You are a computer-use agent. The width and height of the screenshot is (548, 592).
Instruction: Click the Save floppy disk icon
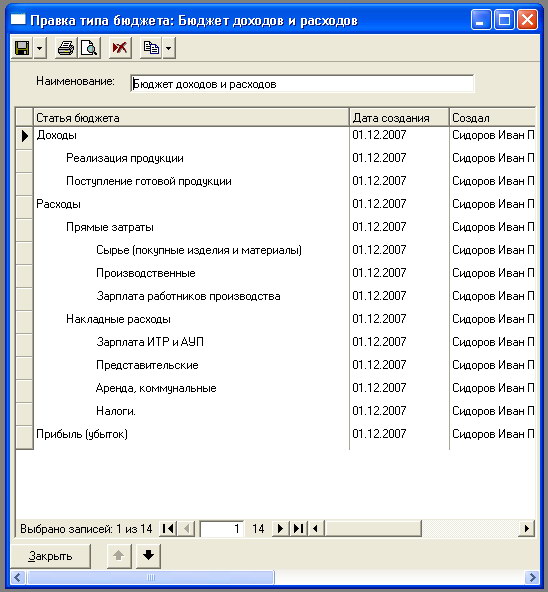(x=22, y=48)
